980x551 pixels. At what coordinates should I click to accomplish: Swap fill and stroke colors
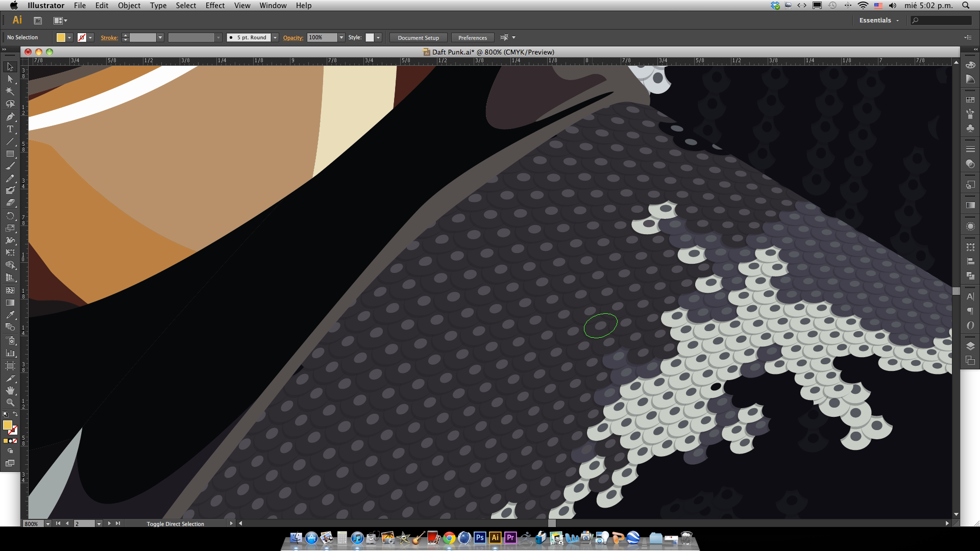(x=15, y=414)
